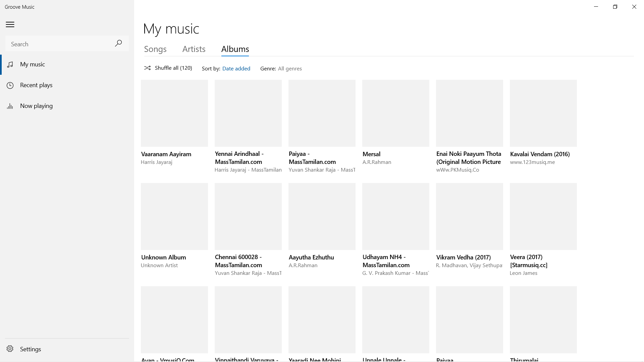Click www.123musiq.me artist text
Image resolution: width=644 pixels, height=362 pixels.
coord(532,162)
